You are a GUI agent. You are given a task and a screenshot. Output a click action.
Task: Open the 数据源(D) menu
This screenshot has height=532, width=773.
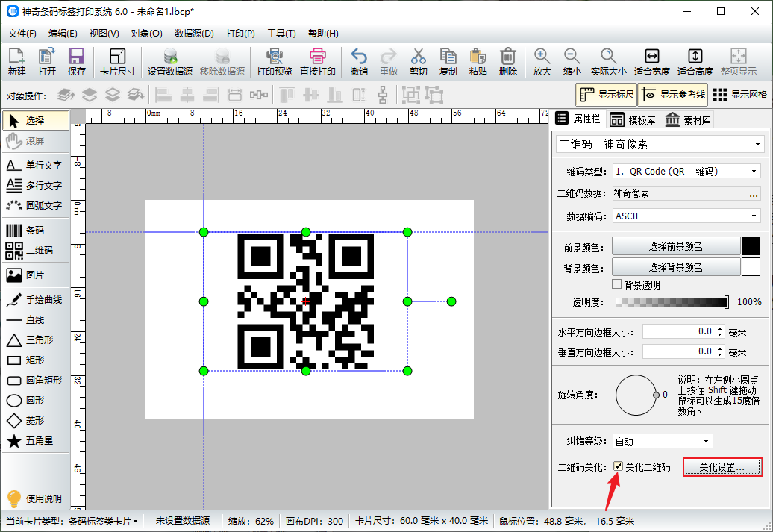tap(194, 34)
